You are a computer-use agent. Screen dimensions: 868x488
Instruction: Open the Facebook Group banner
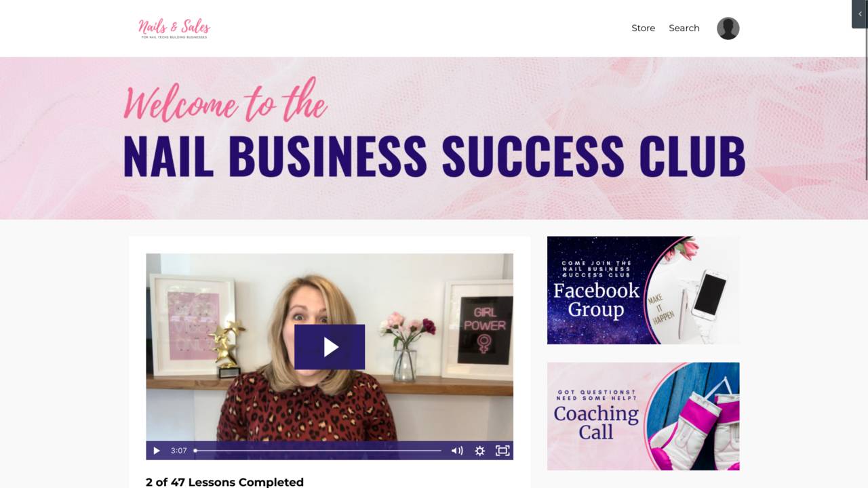pyautogui.click(x=644, y=290)
